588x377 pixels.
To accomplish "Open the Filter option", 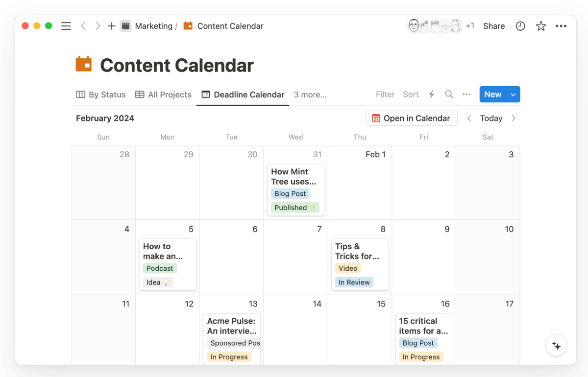I will click(x=385, y=94).
